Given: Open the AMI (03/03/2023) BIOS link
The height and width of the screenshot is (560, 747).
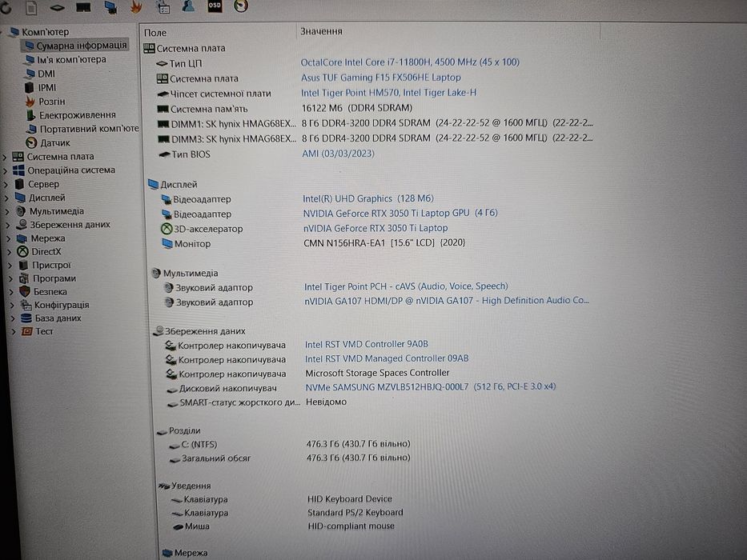Looking at the screenshot, I should [338, 154].
